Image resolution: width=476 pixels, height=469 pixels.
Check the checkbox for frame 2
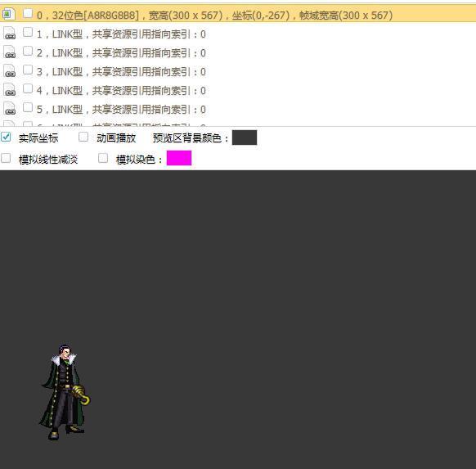coord(28,51)
